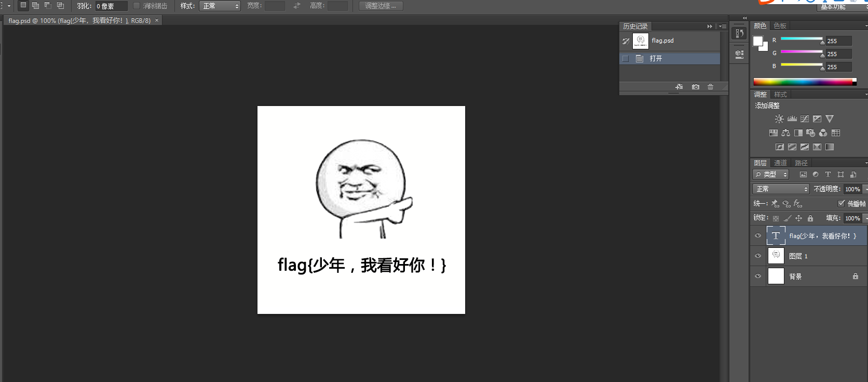The height and width of the screenshot is (382, 868).
Task: Switch to the 历史记录 panel tab
Action: [635, 27]
